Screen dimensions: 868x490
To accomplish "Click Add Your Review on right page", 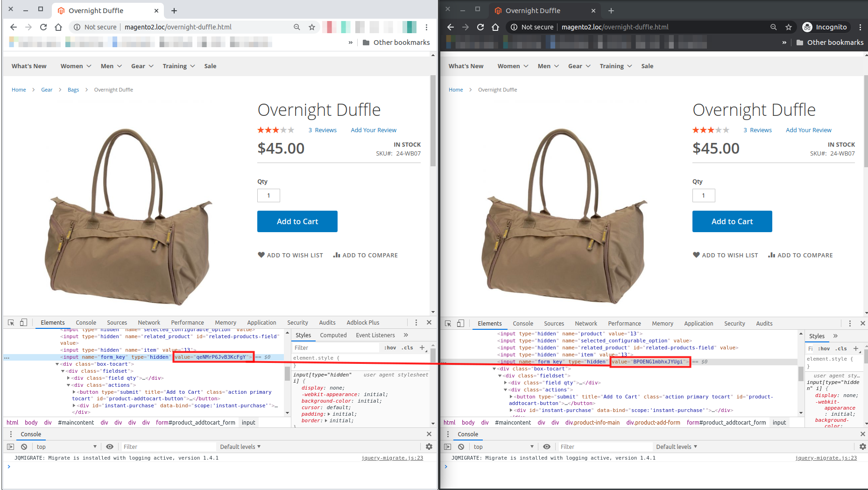I will (x=809, y=130).
